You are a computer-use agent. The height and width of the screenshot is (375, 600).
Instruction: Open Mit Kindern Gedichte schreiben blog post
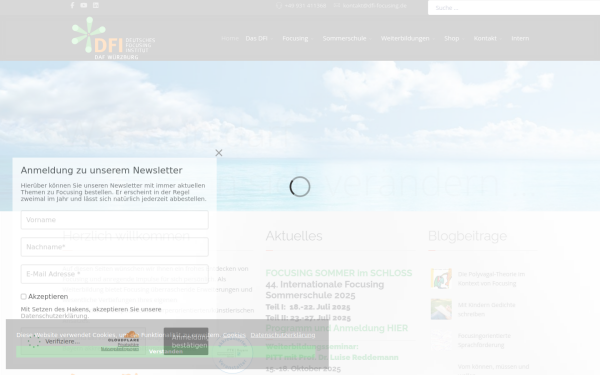486,310
